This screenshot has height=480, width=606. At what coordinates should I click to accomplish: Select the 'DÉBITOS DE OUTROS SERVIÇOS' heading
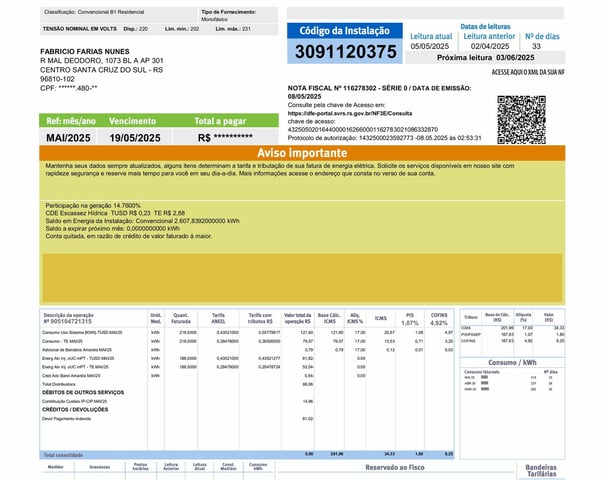pos(83,393)
